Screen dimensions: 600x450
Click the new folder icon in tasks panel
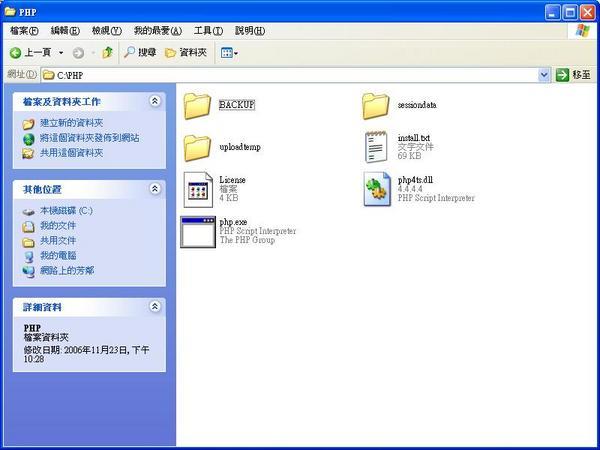(28, 124)
